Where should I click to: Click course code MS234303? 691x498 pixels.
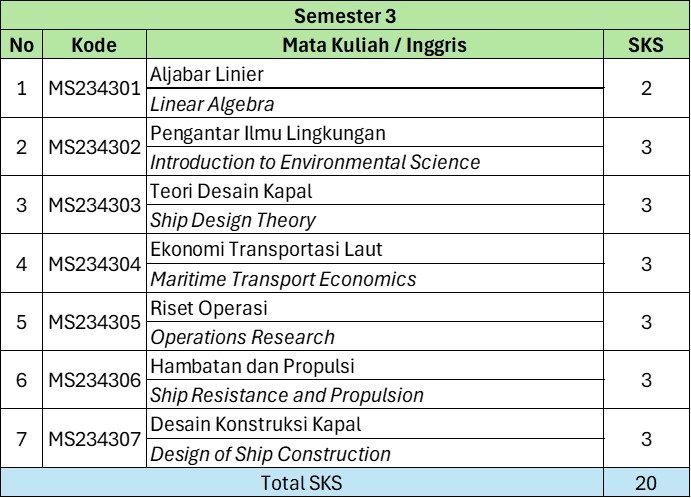pyautogui.click(x=94, y=205)
